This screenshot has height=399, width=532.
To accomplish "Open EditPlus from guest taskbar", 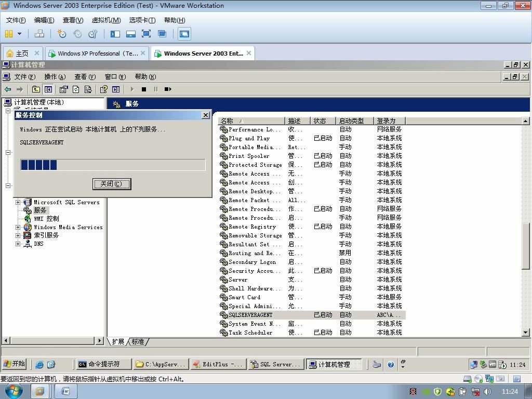I will (x=218, y=364).
